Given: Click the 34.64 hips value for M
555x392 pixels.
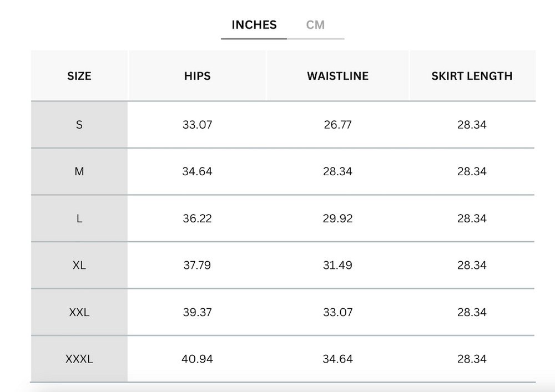Looking at the screenshot, I should (x=197, y=172).
